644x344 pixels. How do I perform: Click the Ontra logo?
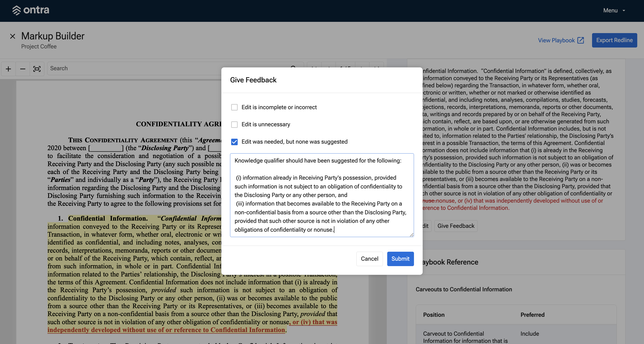coord(31,10)
